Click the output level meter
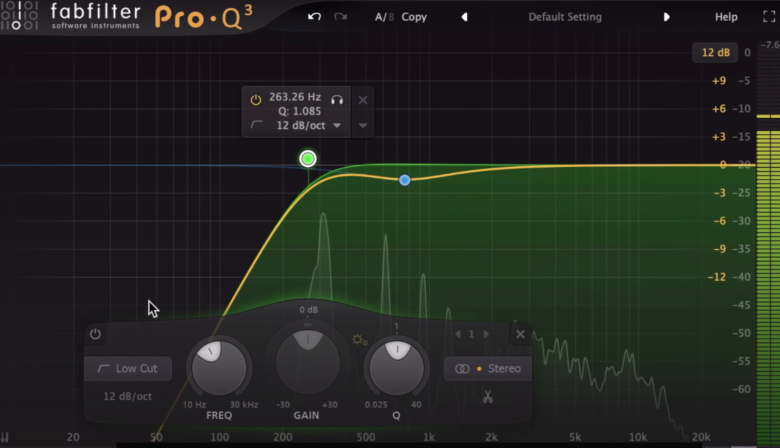This screenshot has width=780, height=448. pyautogui.click(x=768, y=244)
